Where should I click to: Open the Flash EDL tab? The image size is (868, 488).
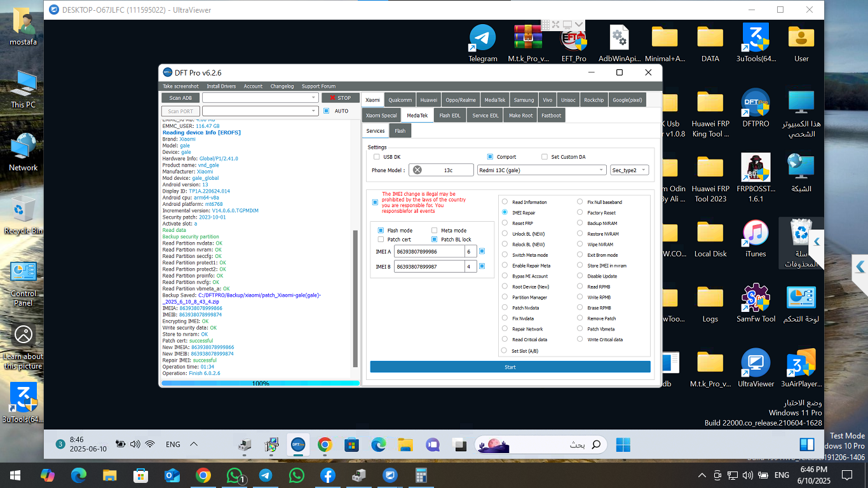point(450,115)
